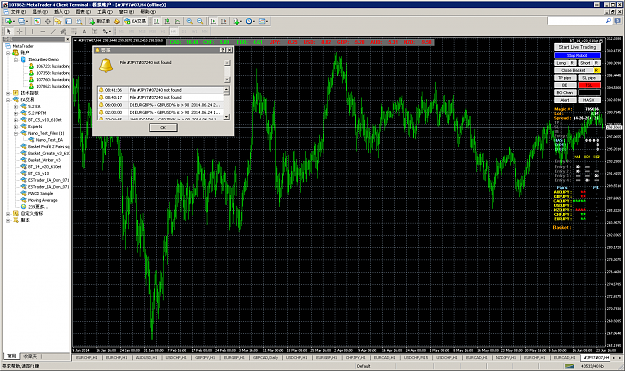625x371 pixels.
Task: Click OK in the alert dialog
Action: 163,128
